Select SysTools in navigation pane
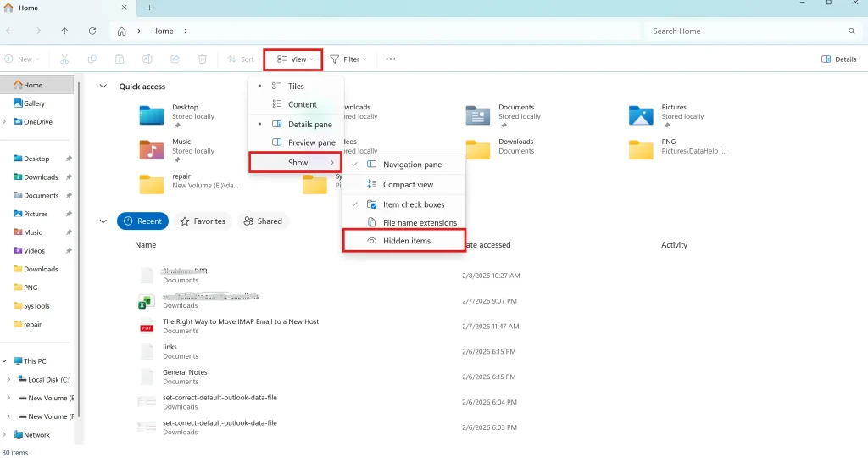This screenshot has height=458, width=868. click(x=31, y=305)
